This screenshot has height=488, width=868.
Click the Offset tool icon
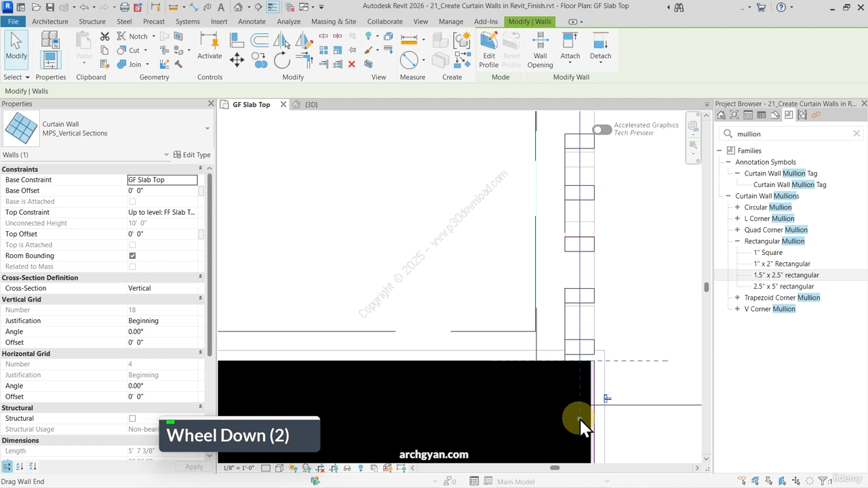pos(259,40)
